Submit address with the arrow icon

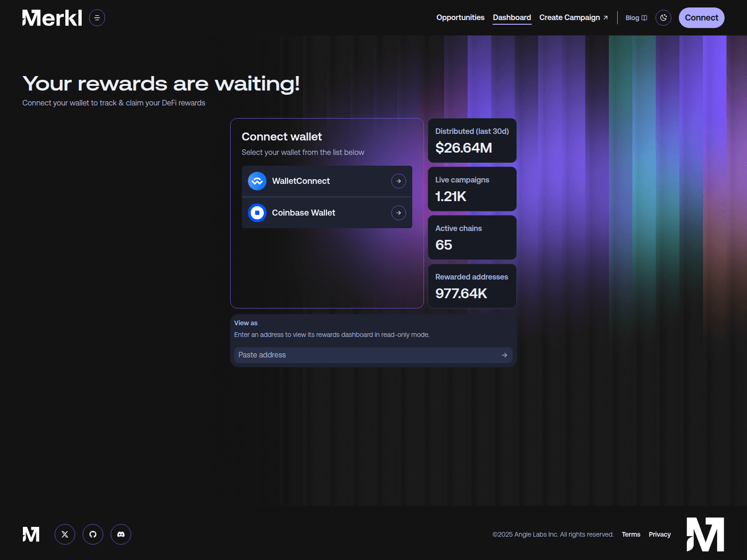tap(505, 355)
